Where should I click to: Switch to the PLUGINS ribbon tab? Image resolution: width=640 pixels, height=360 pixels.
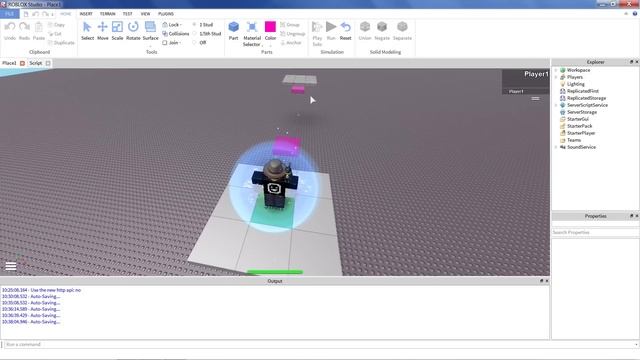click(166, 14)
